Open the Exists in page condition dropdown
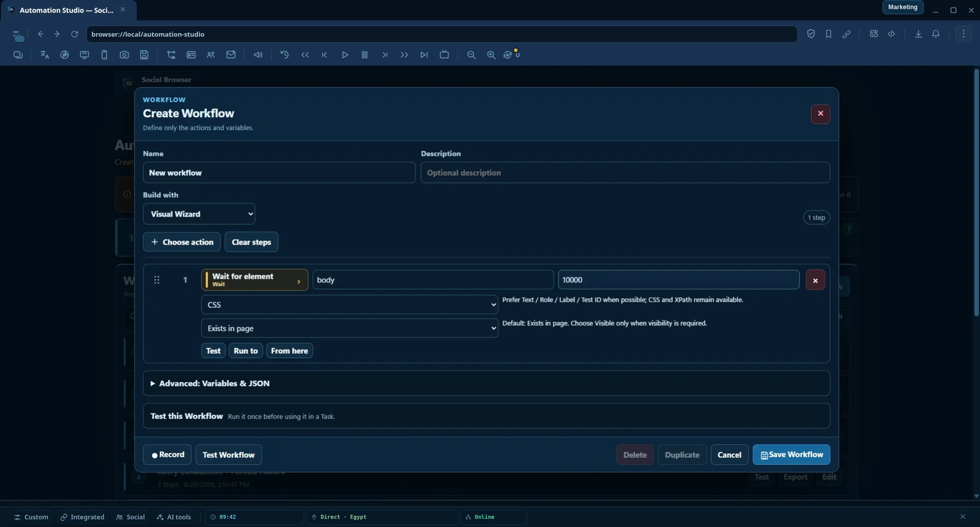 coord(349,328)
